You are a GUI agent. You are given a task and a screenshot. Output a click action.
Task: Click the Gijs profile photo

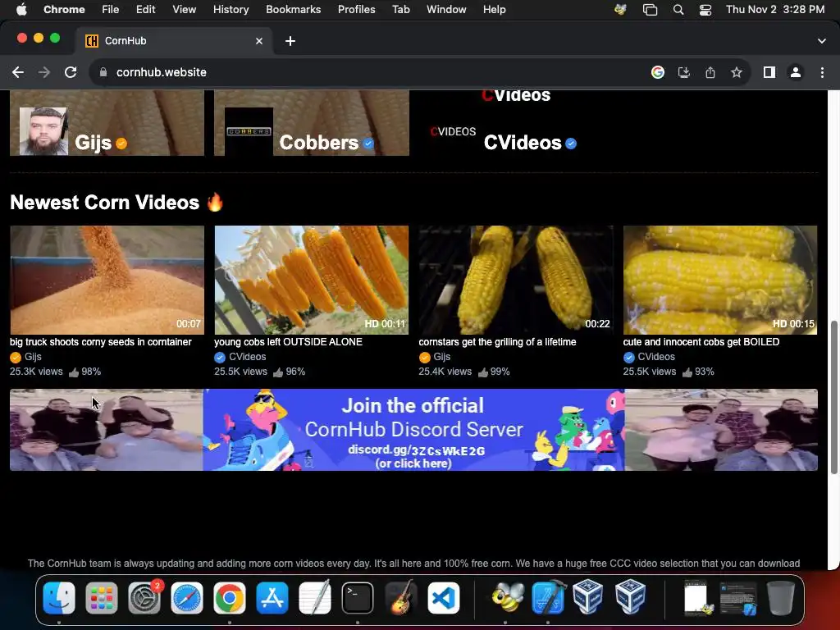point(43,131)
